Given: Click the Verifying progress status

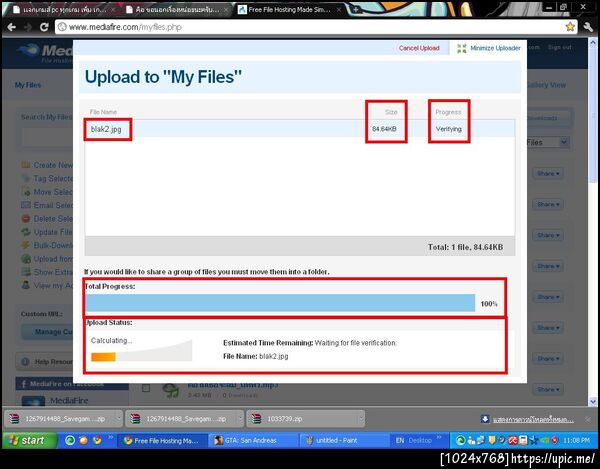Looking at the screenshot, I should (x=448, y=129).
